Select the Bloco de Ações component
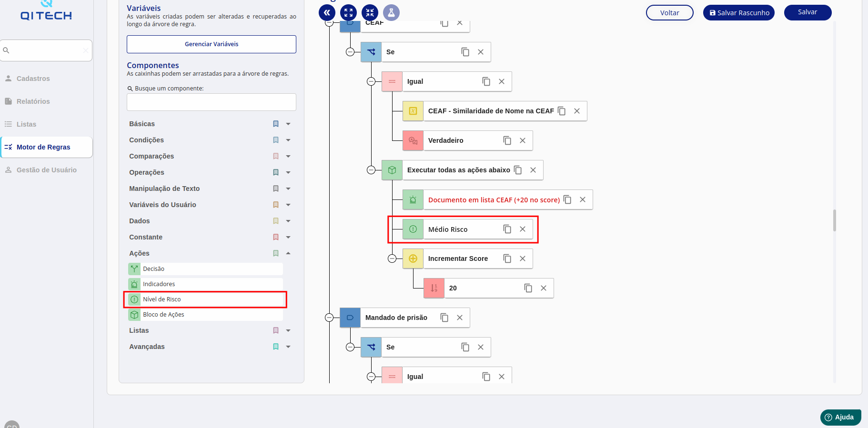This screenshot has height=428, width=868. pos(205,315)
